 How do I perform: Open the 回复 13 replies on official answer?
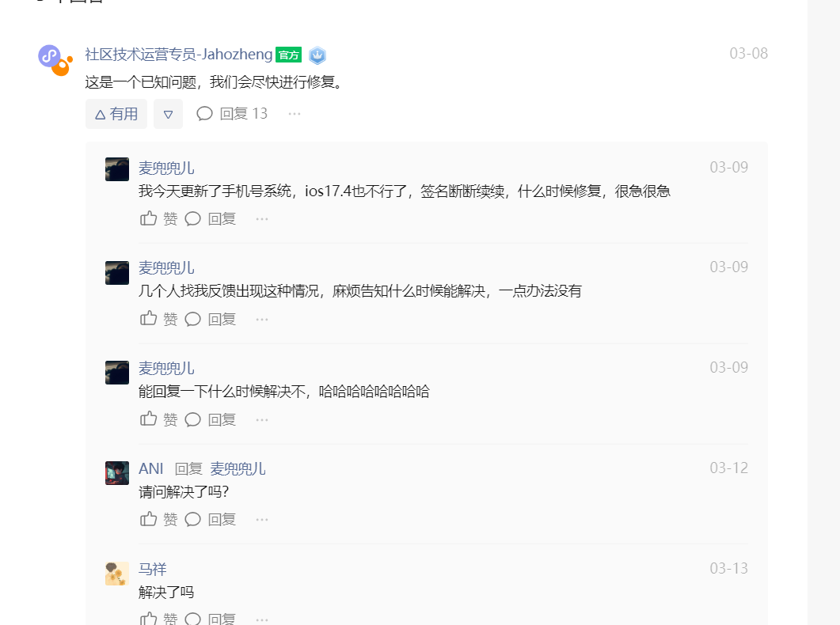[232, 114]
